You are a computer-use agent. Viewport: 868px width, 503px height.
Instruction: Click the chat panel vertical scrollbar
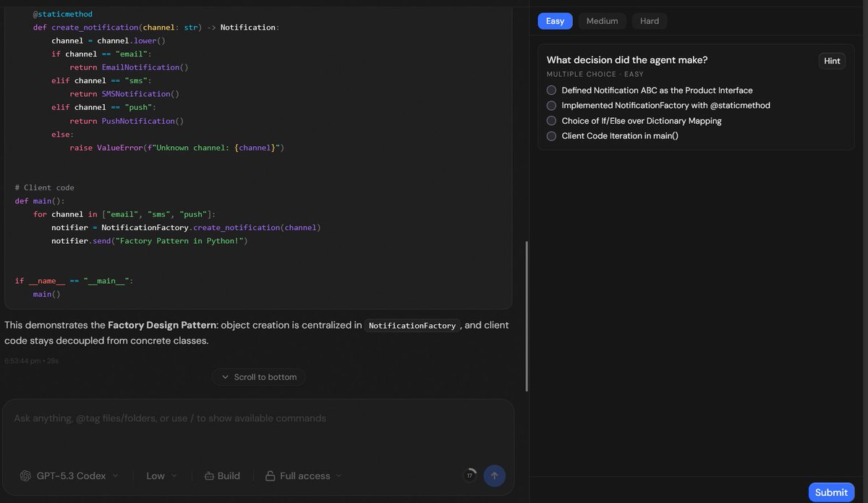[527, 316]
